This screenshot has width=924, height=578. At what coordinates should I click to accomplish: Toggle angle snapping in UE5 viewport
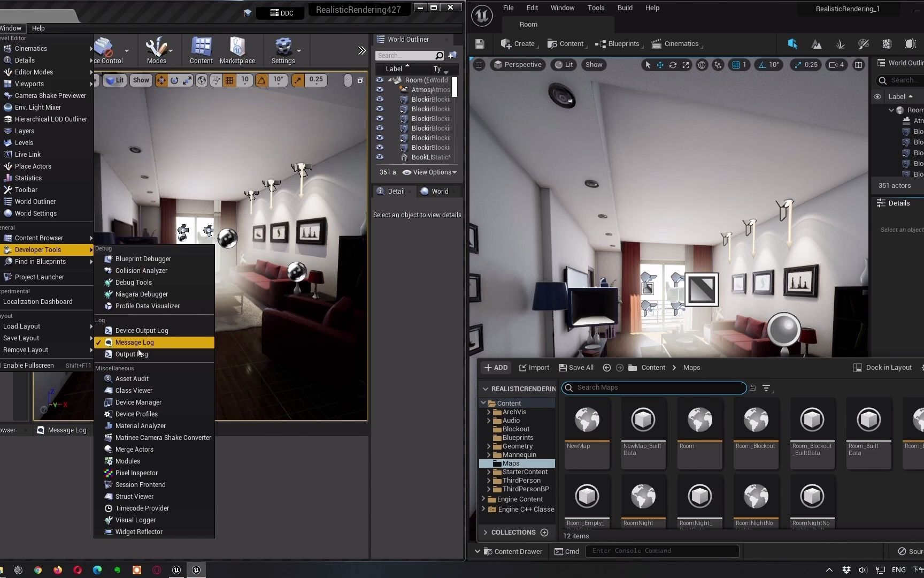point(761,65)
